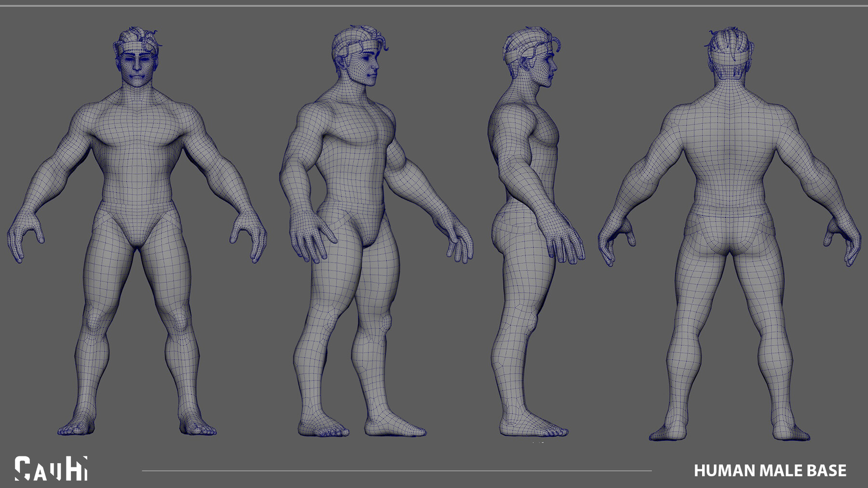868x488 pixels.
Task: Click the front view male model
Action: [x=137, y=231]
